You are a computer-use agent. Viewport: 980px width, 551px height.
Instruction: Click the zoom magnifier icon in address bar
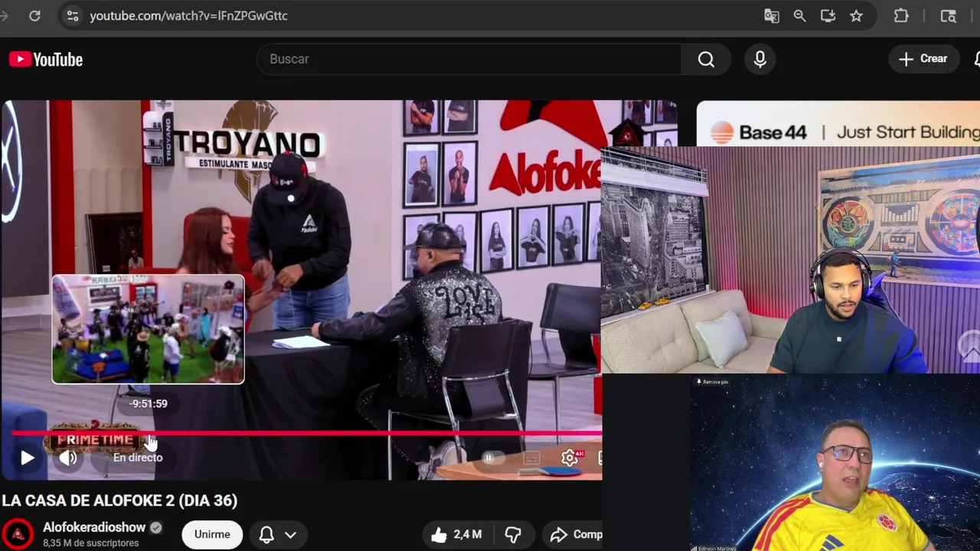[x=799, y=15]
